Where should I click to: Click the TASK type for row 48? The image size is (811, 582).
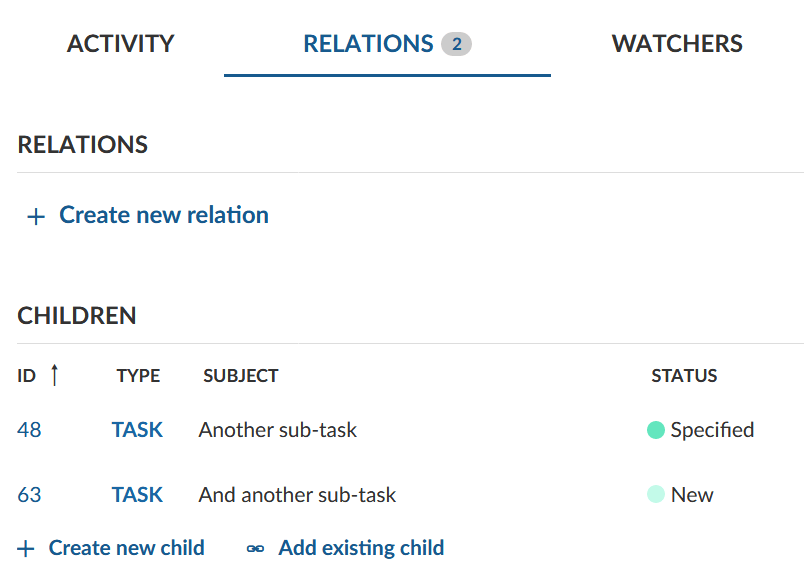(x=137, y=430)
